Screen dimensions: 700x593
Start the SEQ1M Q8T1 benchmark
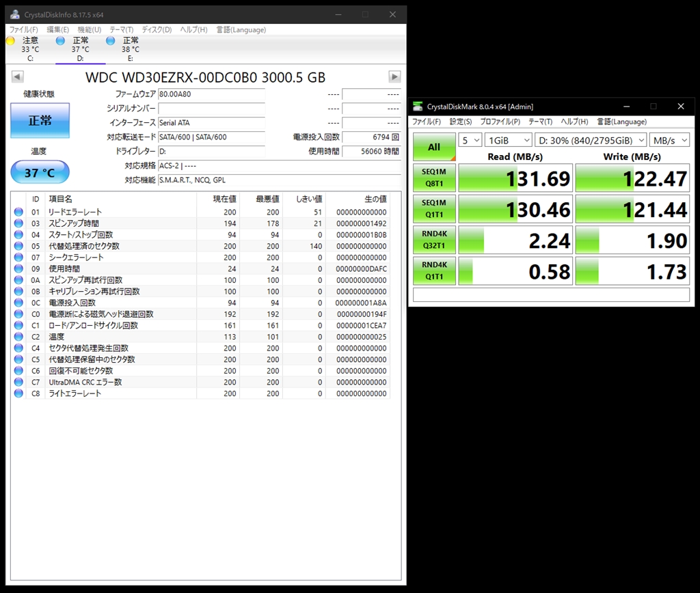pyautogui.click(x=434, y=178)
